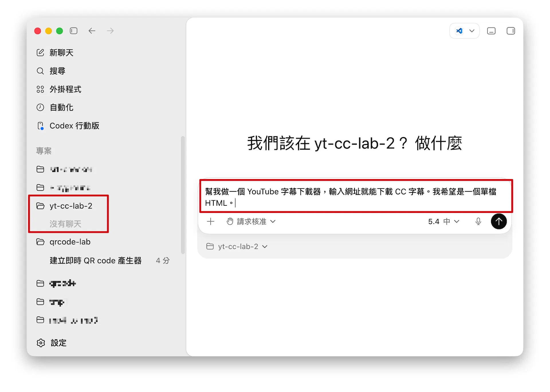Send the prompt with the arrow button
Screen dimensions: 550x392
tap(499, 221)
